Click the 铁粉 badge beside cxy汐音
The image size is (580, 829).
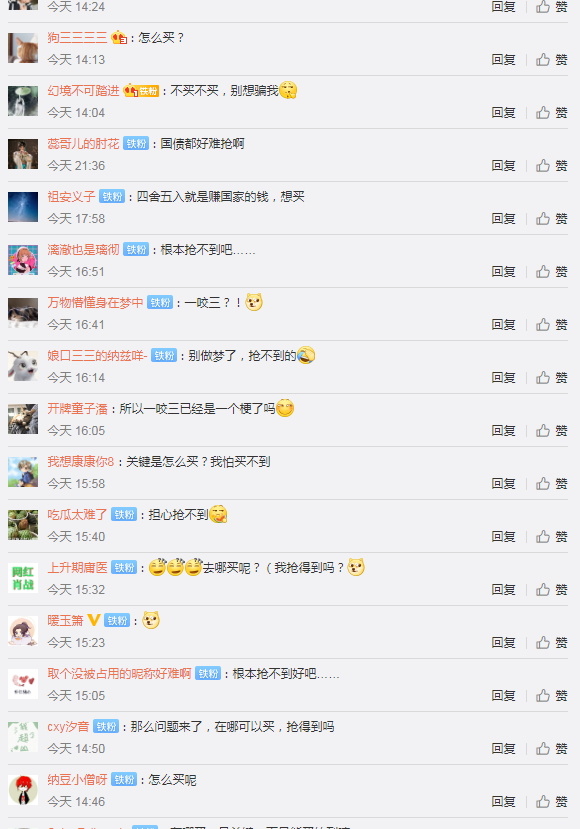tap(106, 726)
